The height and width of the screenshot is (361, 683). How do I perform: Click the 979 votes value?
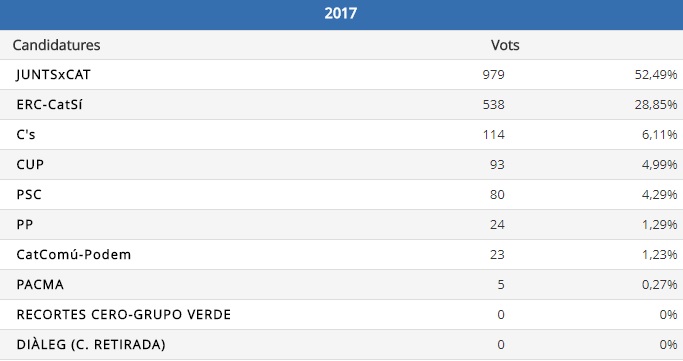pos(493,75)
